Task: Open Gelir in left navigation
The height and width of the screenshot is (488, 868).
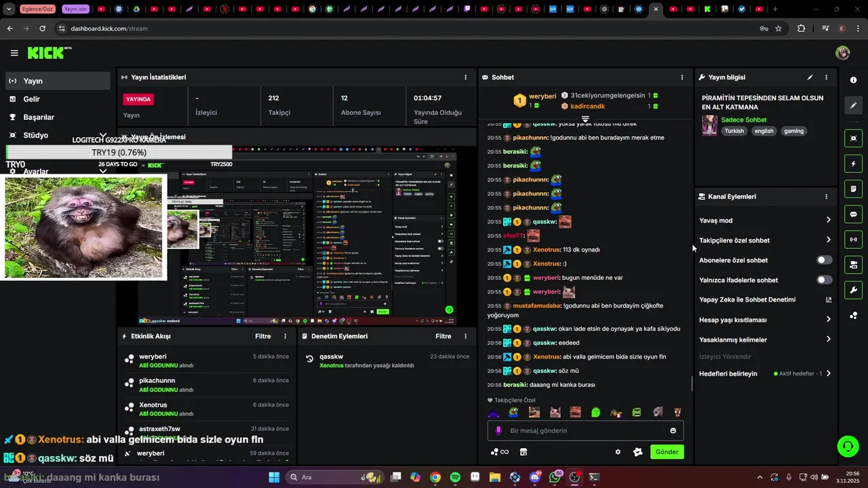Action: (58, 99)
